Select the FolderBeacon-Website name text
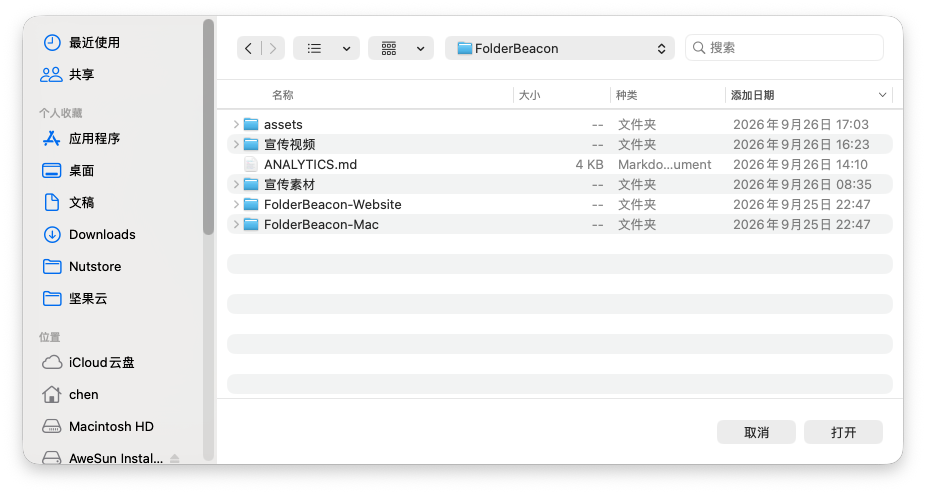 [332, 204]
